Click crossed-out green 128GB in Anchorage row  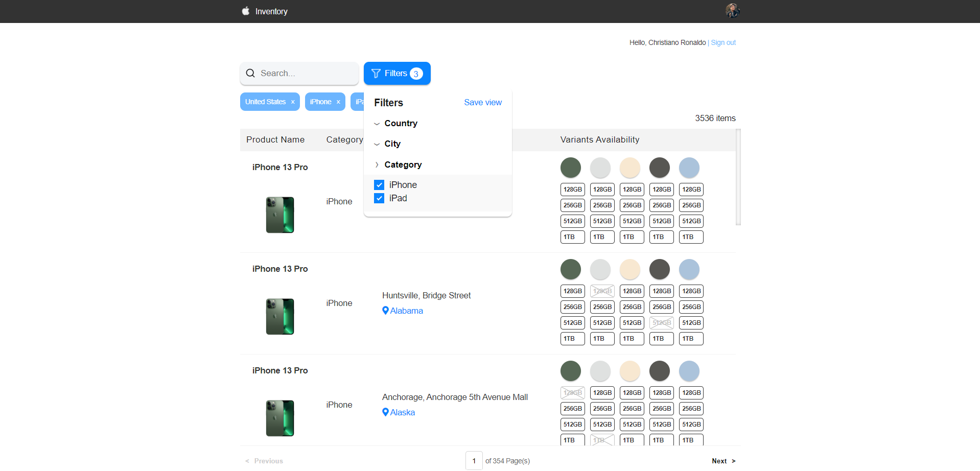pos(573,393)
